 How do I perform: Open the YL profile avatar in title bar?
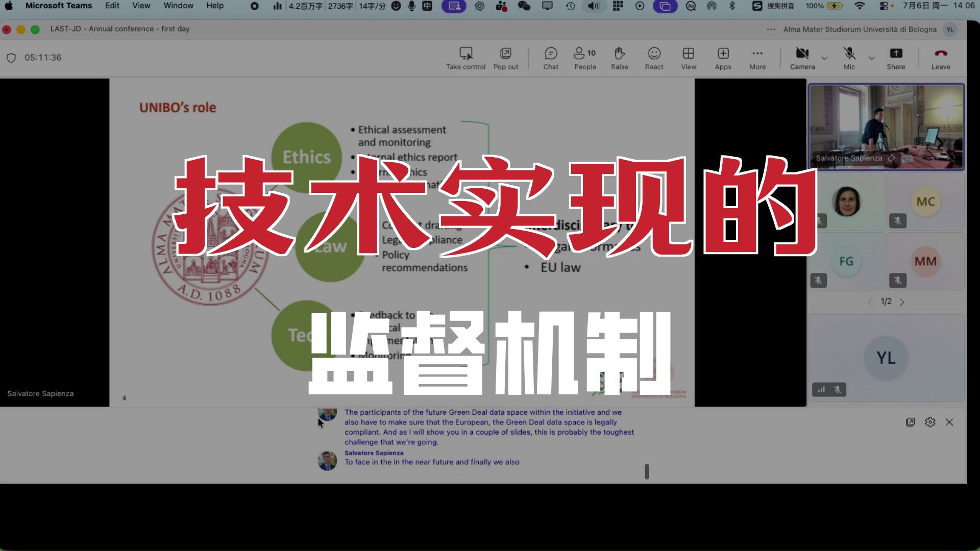click(x=950, y=29)
